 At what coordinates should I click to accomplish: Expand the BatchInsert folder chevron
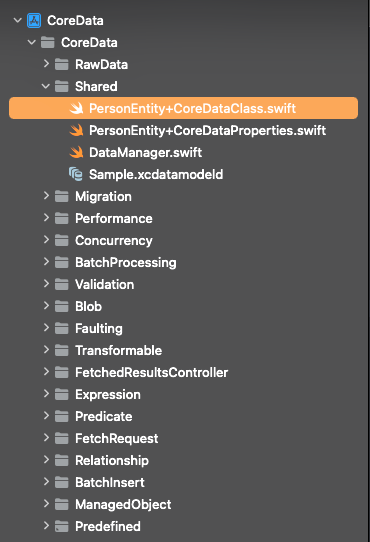point(46,482)
